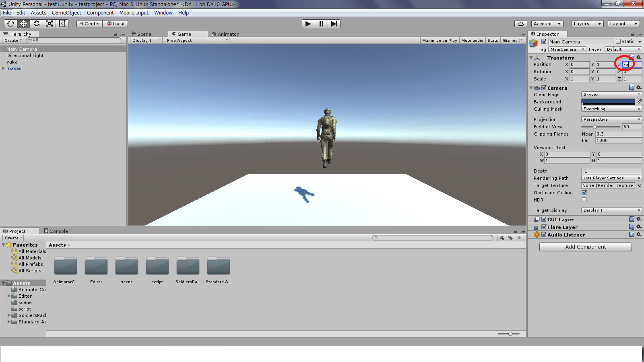The image size is (644, 362).
Task: Switch to the Console tab
Action: 56,231
